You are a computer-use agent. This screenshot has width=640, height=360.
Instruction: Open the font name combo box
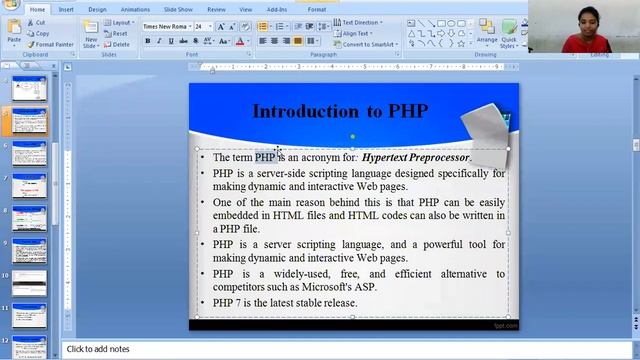167,27
